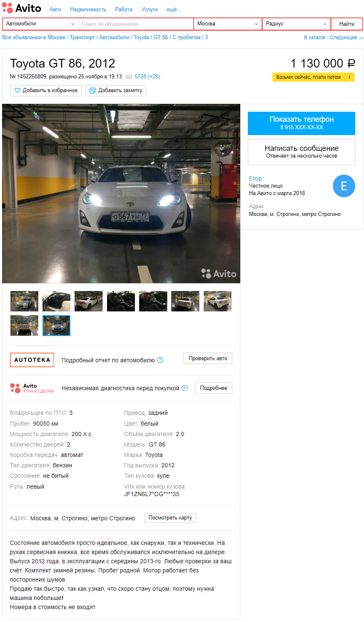The width and height of the screenshot is (364, 622).
Task: Open the Москва region dropdown
Action: [x=228, y=24]
